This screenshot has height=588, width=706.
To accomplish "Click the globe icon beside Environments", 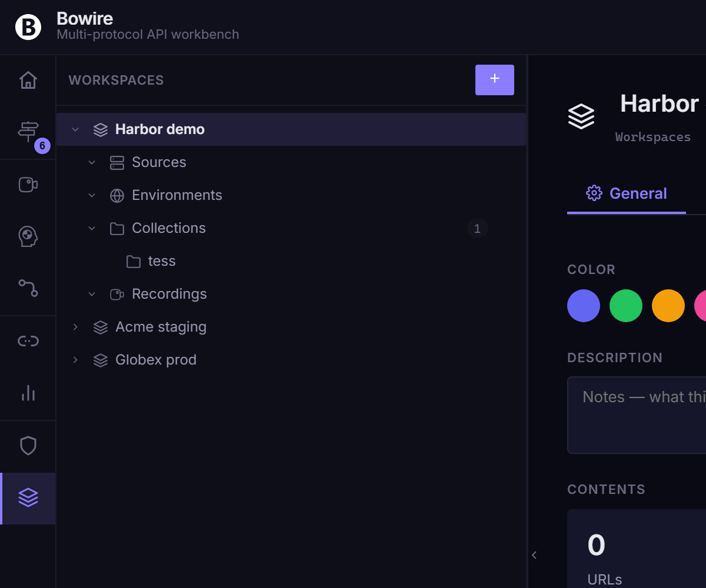I will click(x=117, y=195).
